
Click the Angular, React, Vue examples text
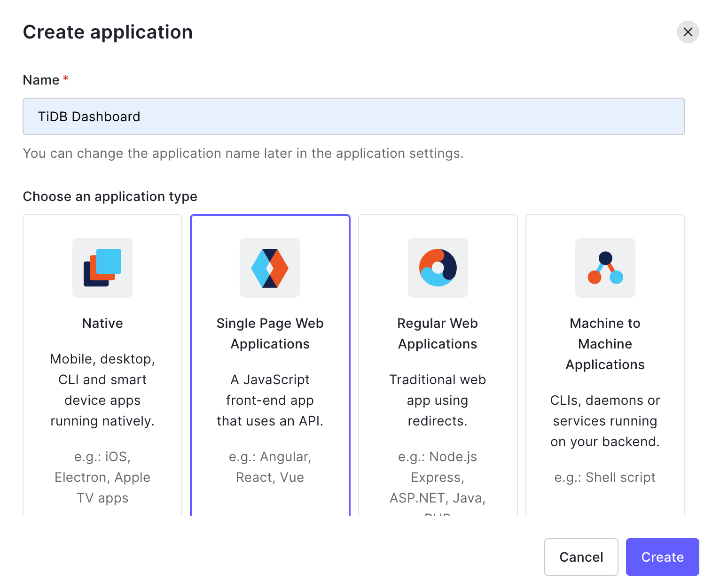(x=270, y=467)
